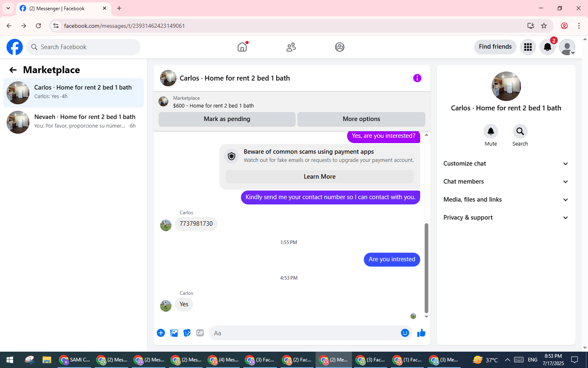Switch to the (4) Mes... taskbar window
The image size is (588, 368).
click(x=223, y=360)
